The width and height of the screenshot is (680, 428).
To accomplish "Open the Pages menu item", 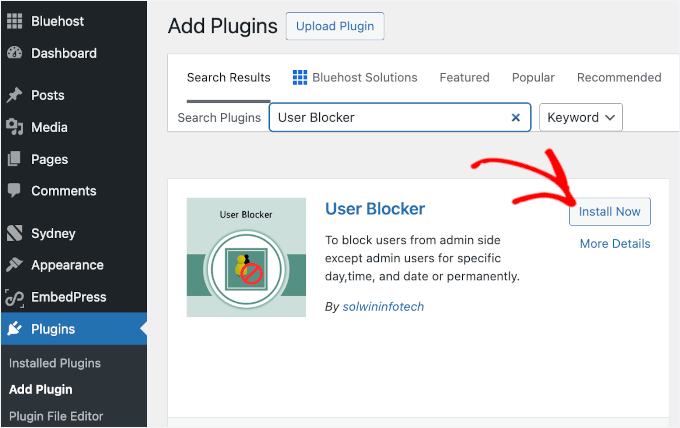I will 74,159.
